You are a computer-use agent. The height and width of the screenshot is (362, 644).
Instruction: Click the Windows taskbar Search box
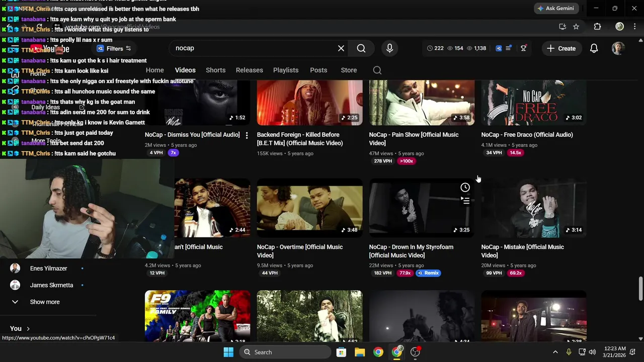click(x=285, y=352)
